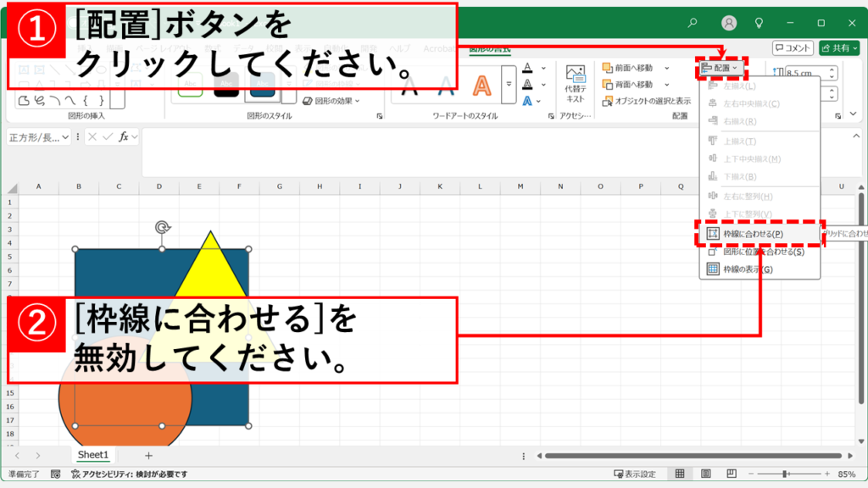Screen dimensions: 868x488
Task: Open text effects A dropdown
Action: [538, 102]
